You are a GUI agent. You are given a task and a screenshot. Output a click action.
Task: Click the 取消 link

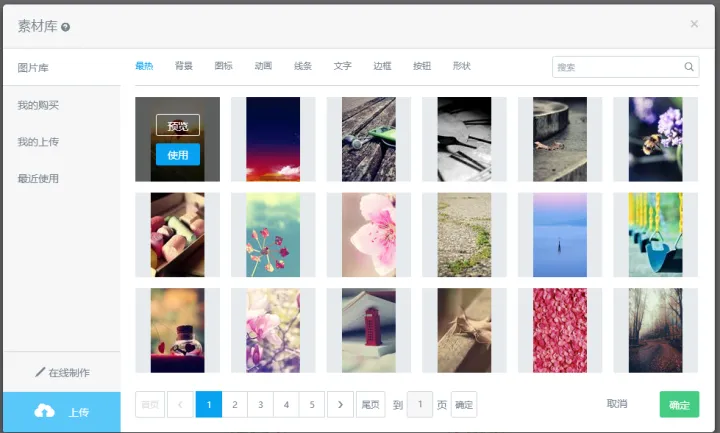[x=617, y=404]
